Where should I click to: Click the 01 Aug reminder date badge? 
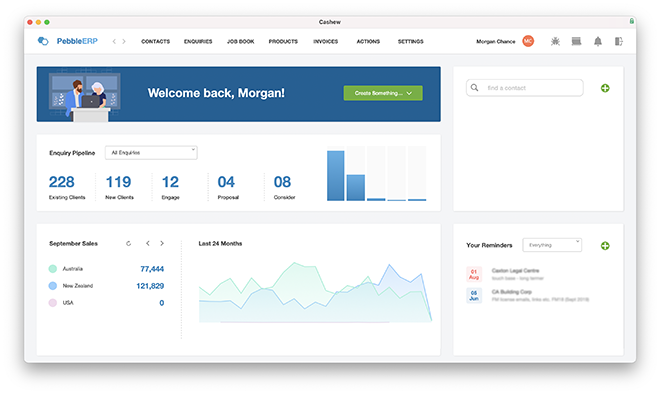[x=474, y=274]
